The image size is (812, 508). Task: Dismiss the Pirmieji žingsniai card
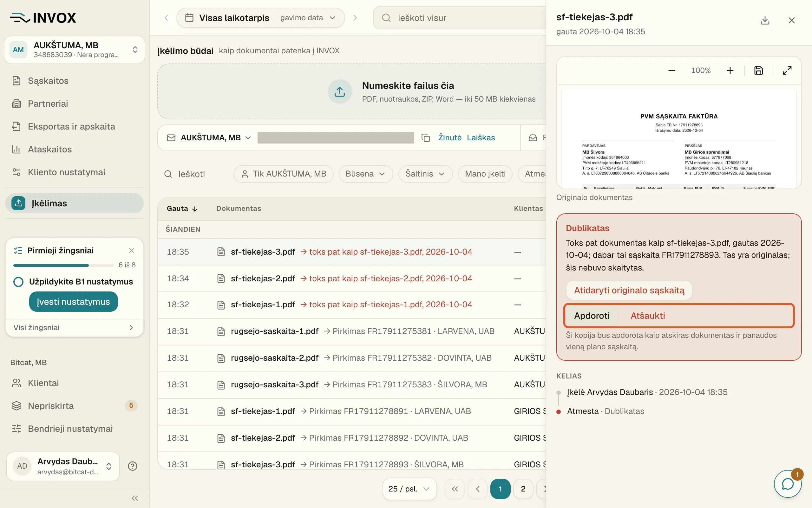(132, 251)
